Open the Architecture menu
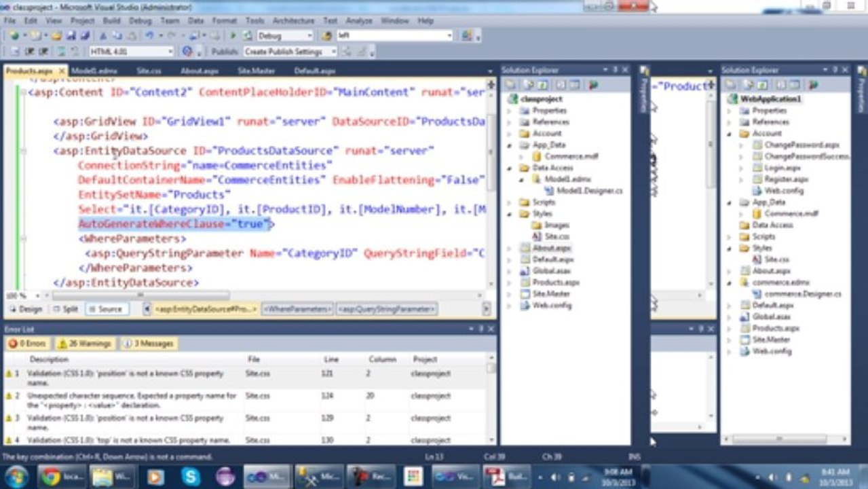868x489 pixels. 293,21
